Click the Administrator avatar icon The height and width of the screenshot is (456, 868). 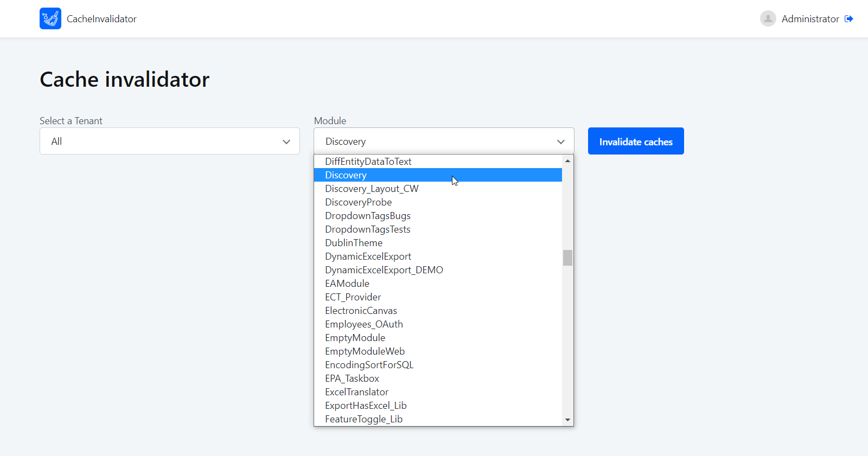(x=768, y=18)
